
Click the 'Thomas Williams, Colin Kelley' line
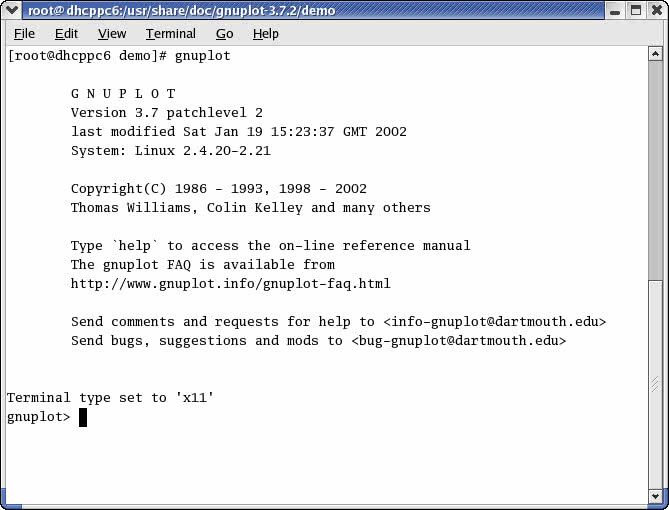(x=251, y=208)
